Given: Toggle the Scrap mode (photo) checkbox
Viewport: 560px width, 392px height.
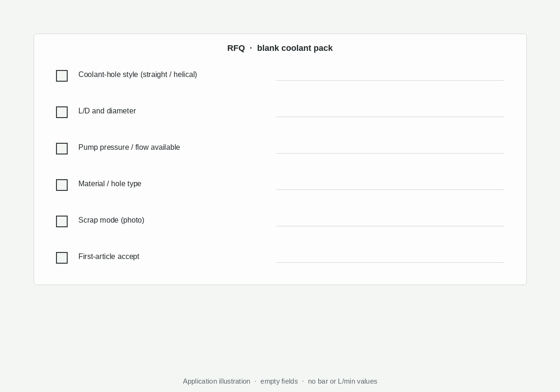Looking at the screenshot, I should pos(62,221).
